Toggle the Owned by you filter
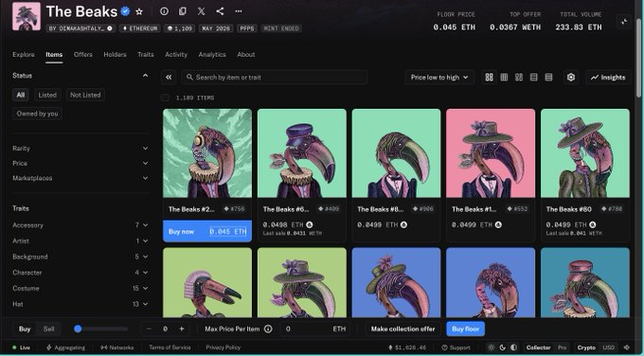This screenshot has height=356, width=644. coord(37,114)
